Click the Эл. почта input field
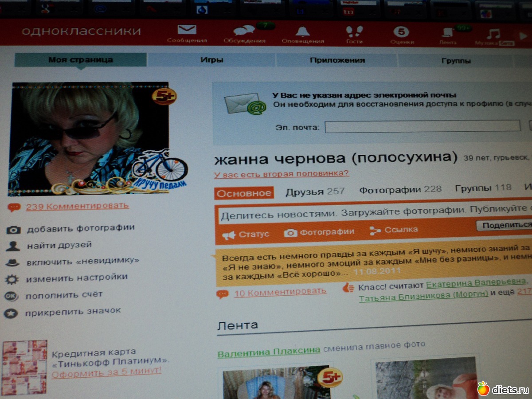Viewport: 532px width, 399px height. [x=422, y=126]
